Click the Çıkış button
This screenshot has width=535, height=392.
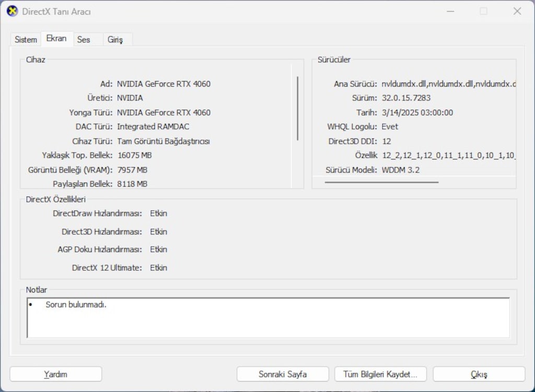pos(479,374)
